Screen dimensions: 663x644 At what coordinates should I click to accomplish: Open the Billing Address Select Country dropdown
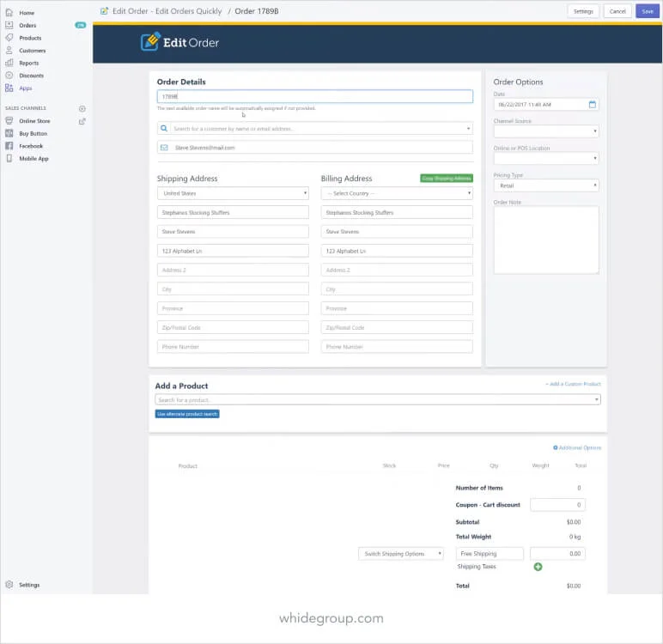(x=397, y=193)
